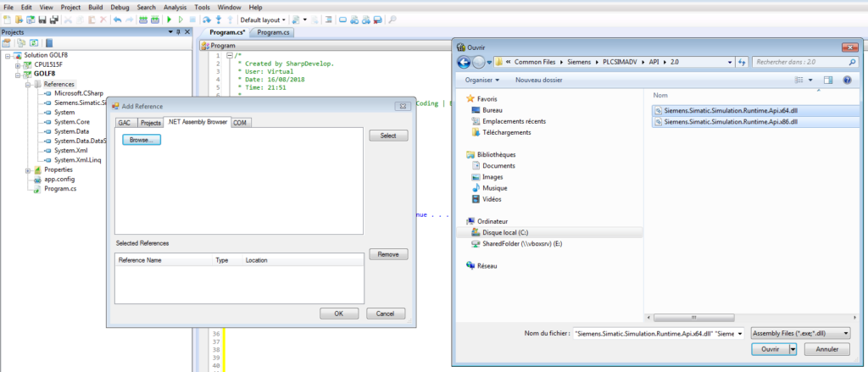Image resolution: width=868 pixels, height=372 pixels.
Task: Collapse the Solution GOLF8 node
Action: (8, 55)
